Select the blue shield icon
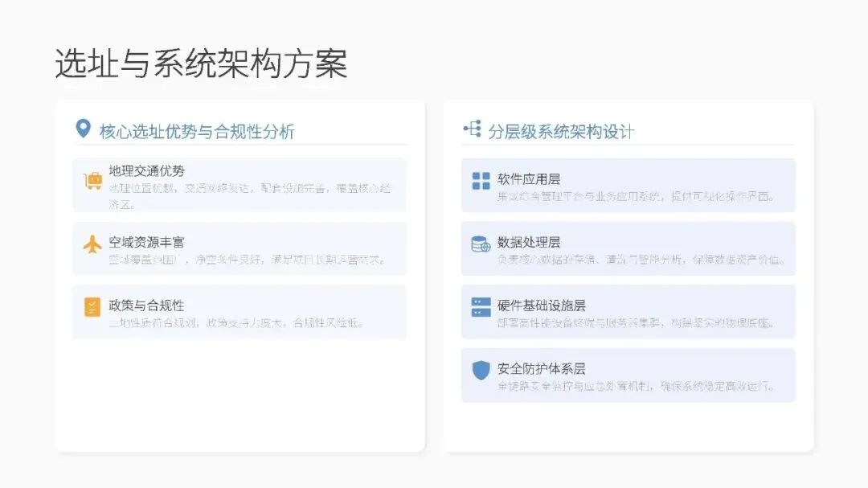Viewport: 868px width, 488px height. 481,370
